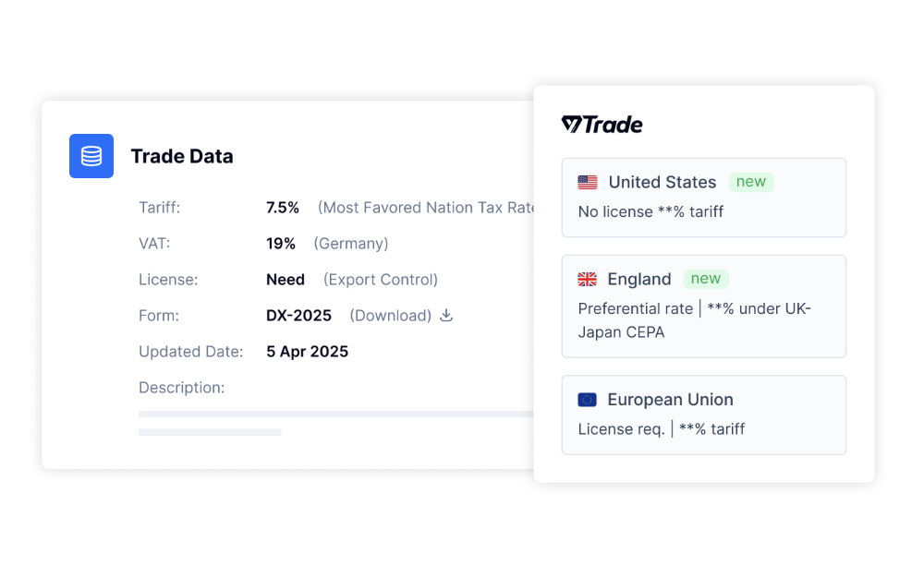The image size is (924, 565).
Task: Click the (Export Control) note
Action: click(381, 280)
